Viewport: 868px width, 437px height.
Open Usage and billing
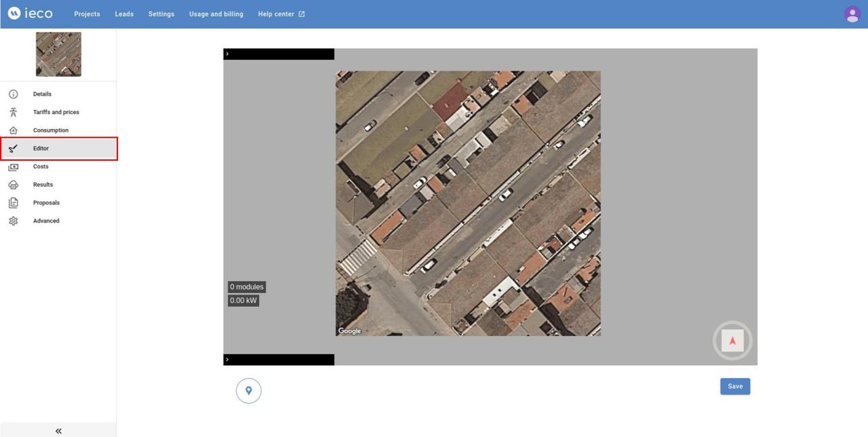click(216, 14)
